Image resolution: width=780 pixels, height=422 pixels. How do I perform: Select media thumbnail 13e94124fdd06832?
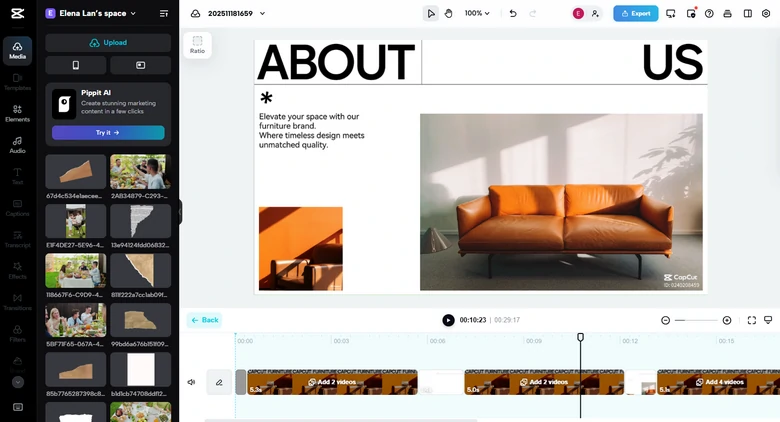pos(141,221)
